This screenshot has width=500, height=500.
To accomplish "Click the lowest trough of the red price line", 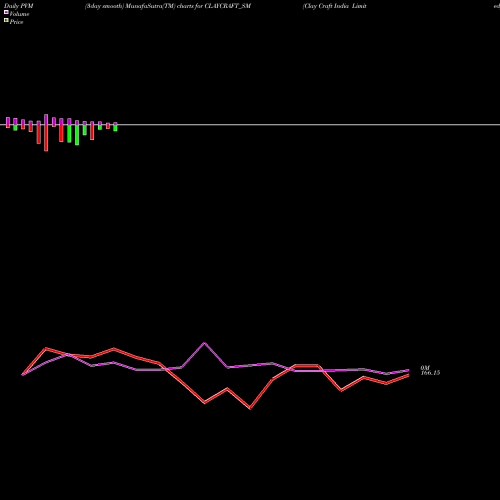I will coord(250,408).
